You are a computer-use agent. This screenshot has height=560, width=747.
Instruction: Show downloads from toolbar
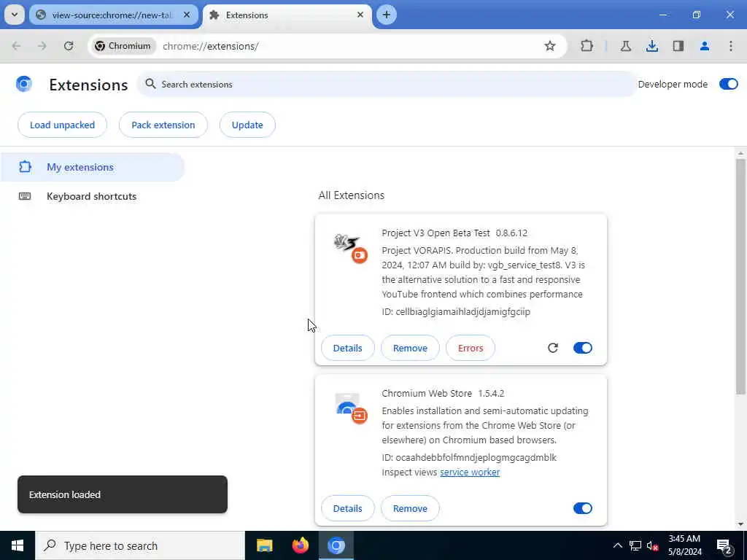[x=651, y=46]
